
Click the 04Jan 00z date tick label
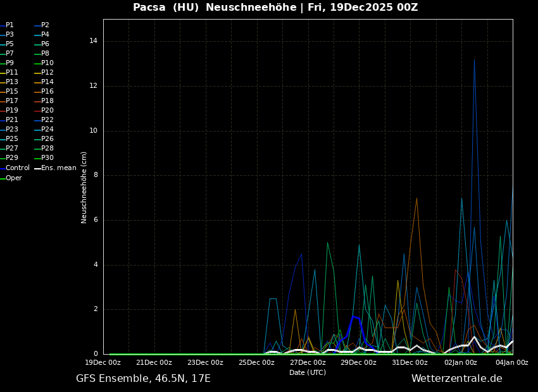511,363
